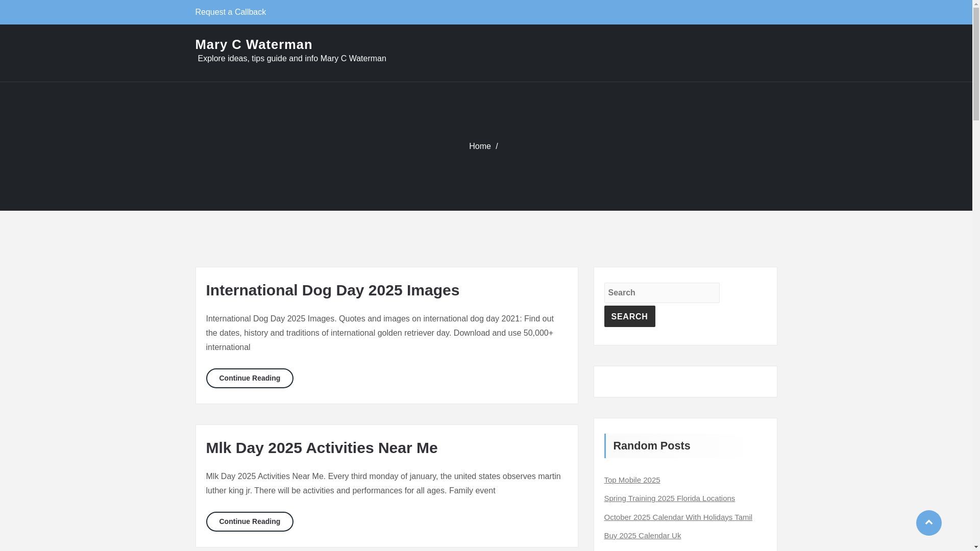Open Spring Training 2025 Florida Locations link
The image size is (980, 551).
coord(669,498)
